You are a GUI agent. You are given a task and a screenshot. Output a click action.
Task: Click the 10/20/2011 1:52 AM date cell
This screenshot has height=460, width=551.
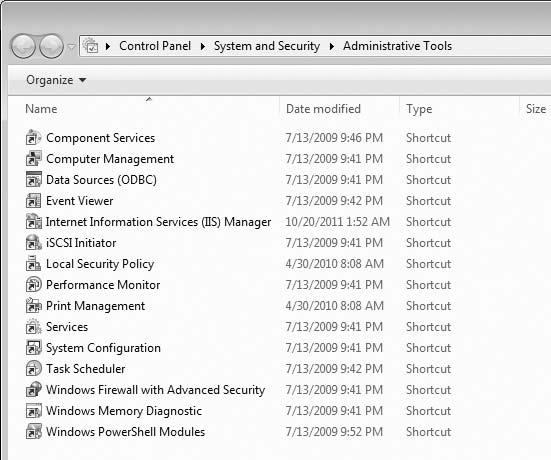pyautogui.click(x=337, y=222)
